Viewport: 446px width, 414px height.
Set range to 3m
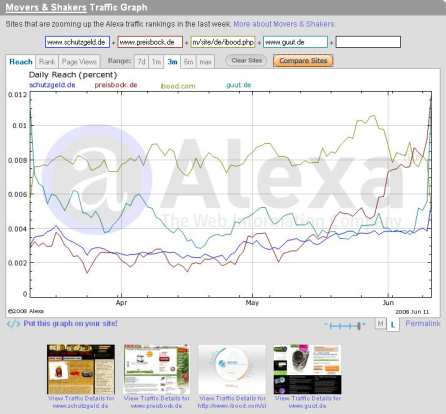click(172, 62)
